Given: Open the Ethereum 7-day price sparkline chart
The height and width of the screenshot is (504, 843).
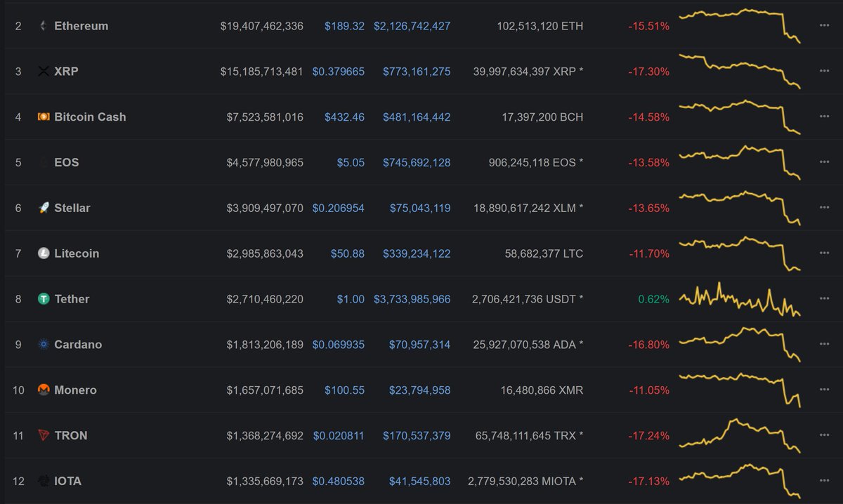Looking at the screenshot, I should click(740, 25).
